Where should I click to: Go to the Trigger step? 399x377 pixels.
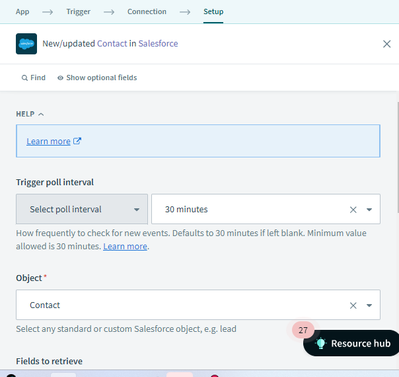coord(78,12)
